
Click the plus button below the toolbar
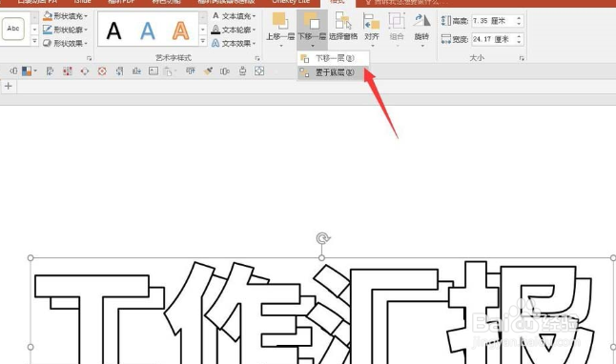point(9,86)
